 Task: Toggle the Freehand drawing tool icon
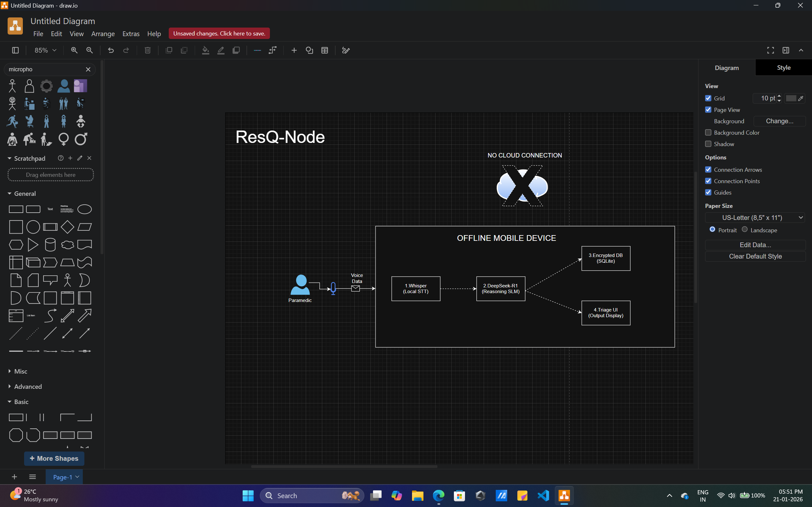pyautogui.click(x=346, y=50)
